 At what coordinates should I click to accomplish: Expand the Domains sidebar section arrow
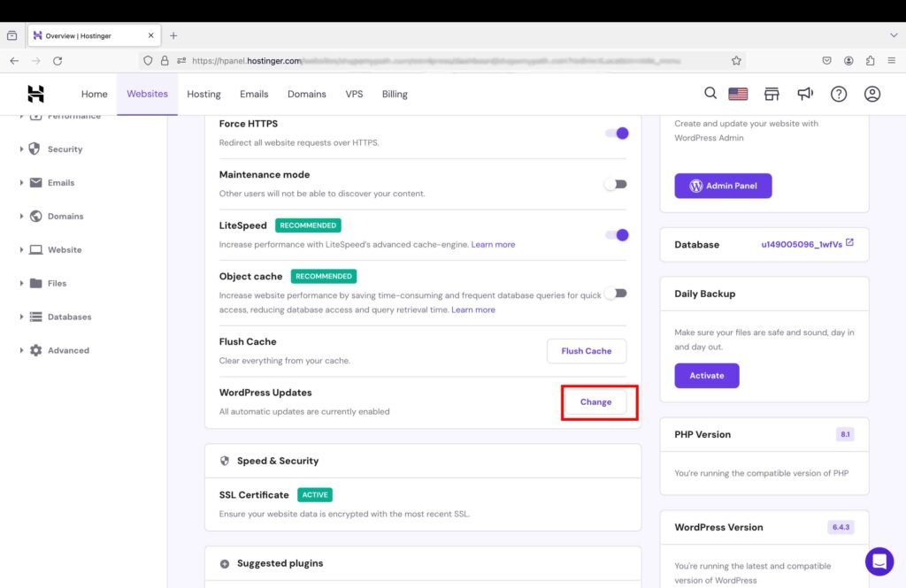click(21, 216)
